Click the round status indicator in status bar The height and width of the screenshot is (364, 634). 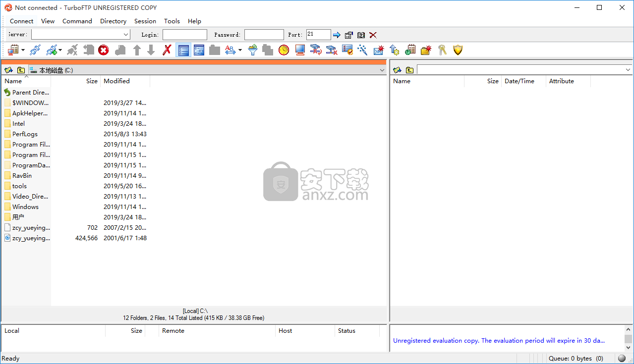tap(622, 359)
